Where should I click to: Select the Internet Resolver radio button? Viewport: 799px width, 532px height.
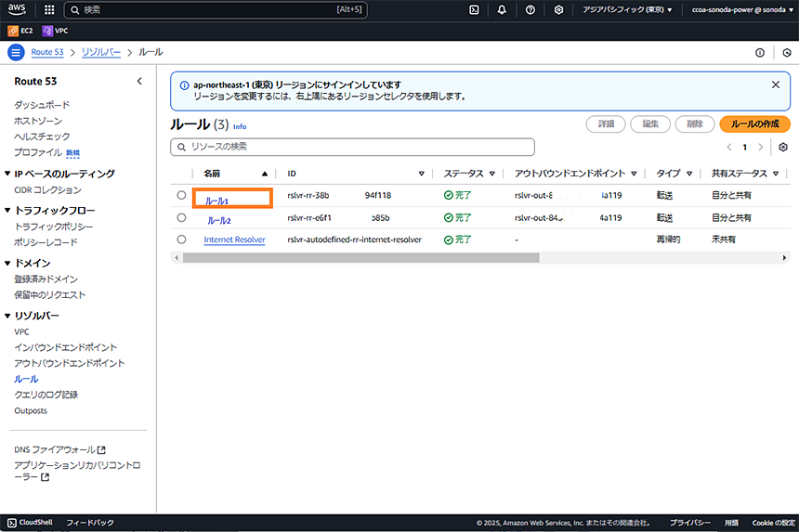coord(181,240)
